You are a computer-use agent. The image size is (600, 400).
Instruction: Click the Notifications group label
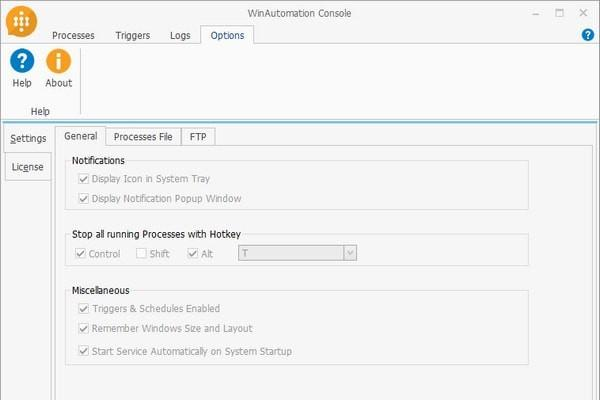pos(98,161)
